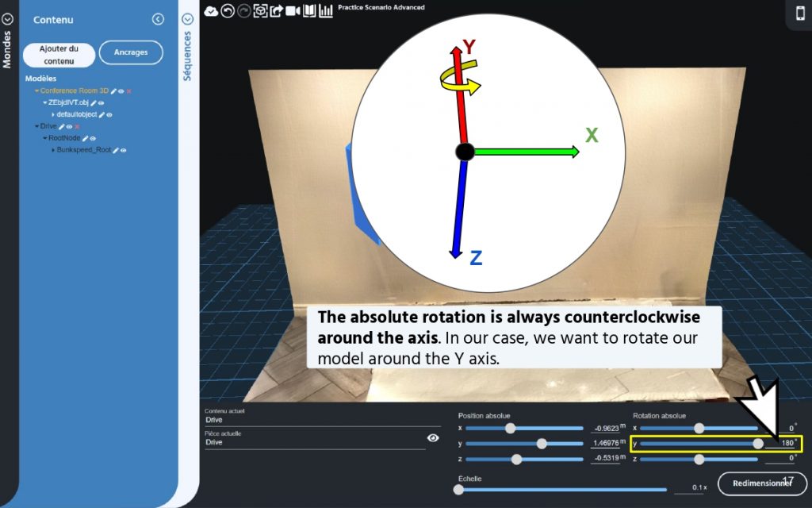Hide defaultobject using its eye icon
Image resolution: width=812 pixels, height=508 pixels.
coord(109,114)
